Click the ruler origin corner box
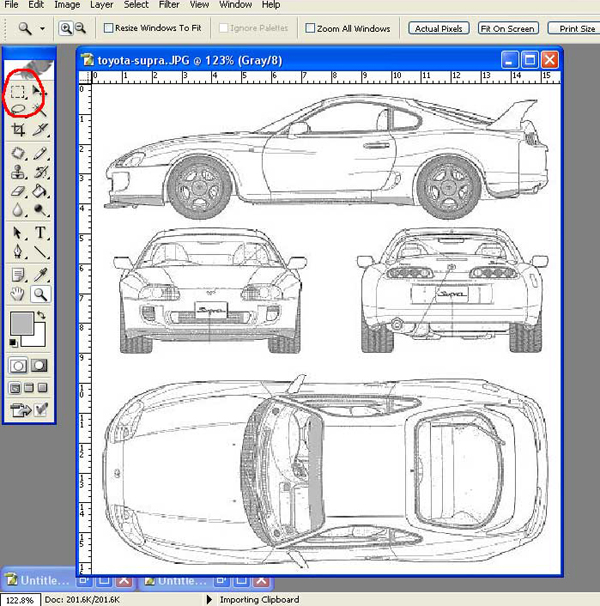 pyautogui.click(x=85, y=77)
